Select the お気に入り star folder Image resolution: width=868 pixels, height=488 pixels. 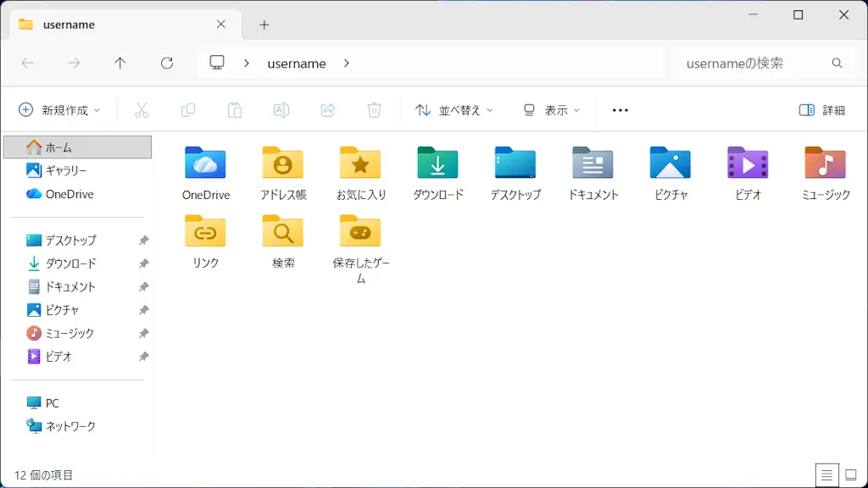pyautogui.click(x=360, y=164)
